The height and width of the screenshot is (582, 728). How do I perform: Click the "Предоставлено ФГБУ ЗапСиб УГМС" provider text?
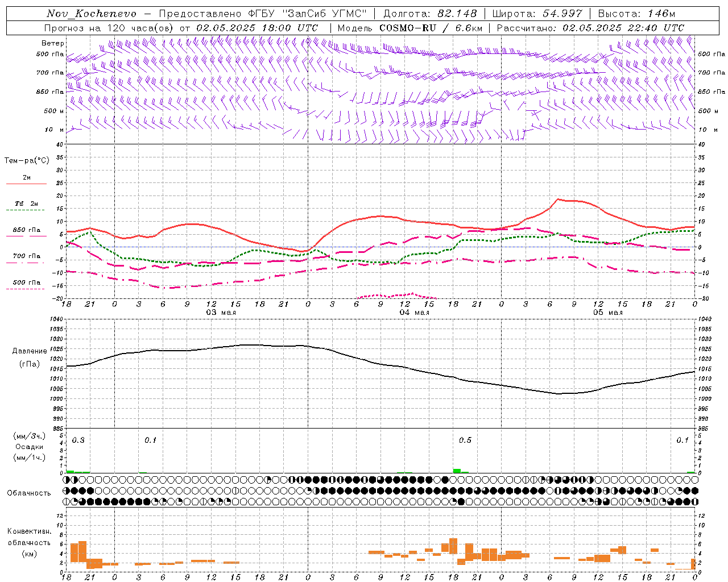[x=263, y=14]
